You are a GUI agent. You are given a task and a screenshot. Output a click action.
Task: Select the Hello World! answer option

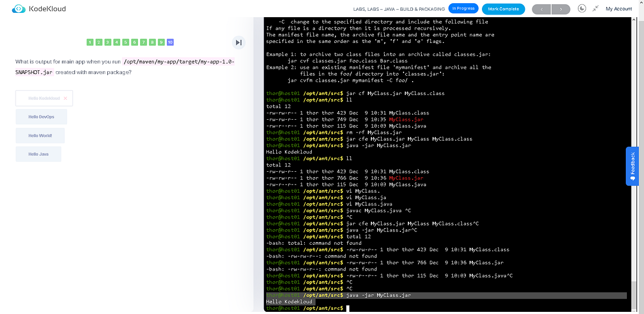pos(40,135)
